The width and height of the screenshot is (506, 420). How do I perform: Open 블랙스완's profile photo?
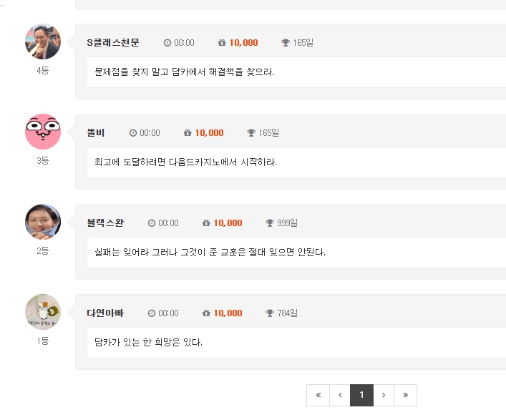point(43,222)
